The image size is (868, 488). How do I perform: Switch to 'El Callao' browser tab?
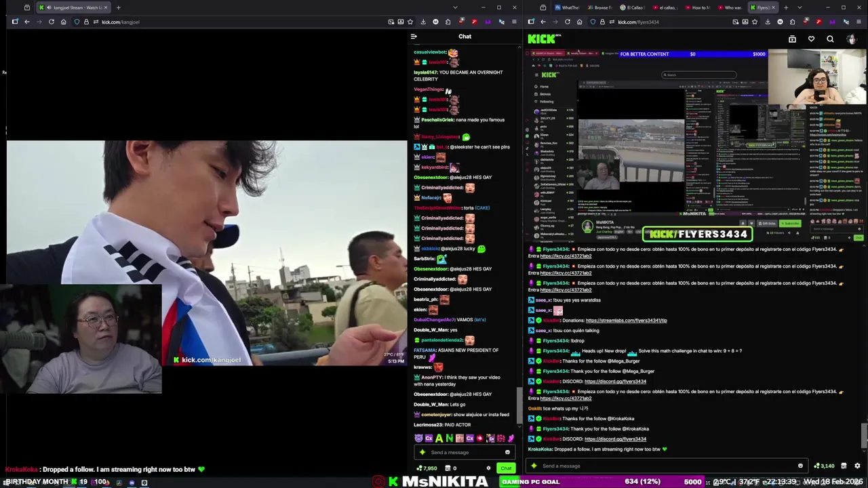pos(632,7)
